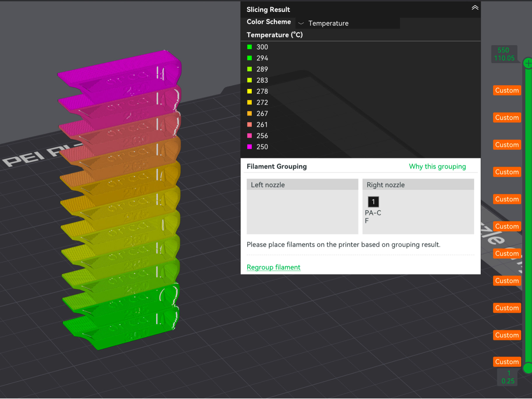Click the 283 temperature color swatch
This screenshot has width=532, height=399.
(249, 80)
